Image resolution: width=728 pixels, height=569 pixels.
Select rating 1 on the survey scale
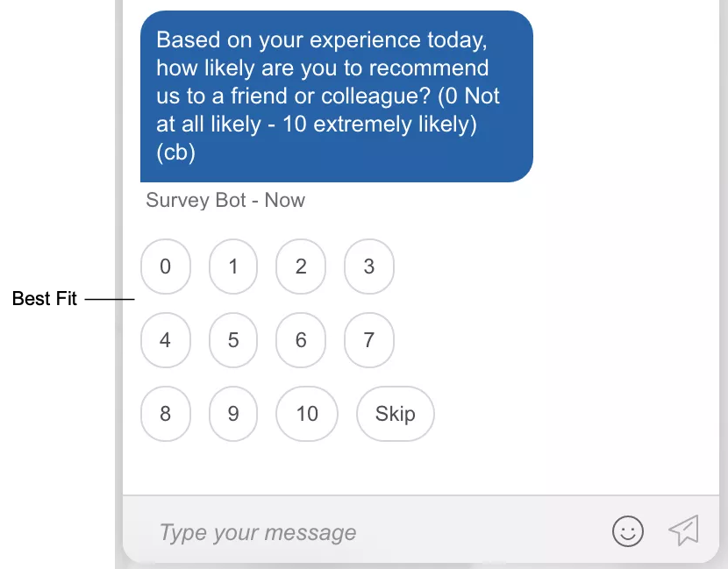tap(233, 267)
